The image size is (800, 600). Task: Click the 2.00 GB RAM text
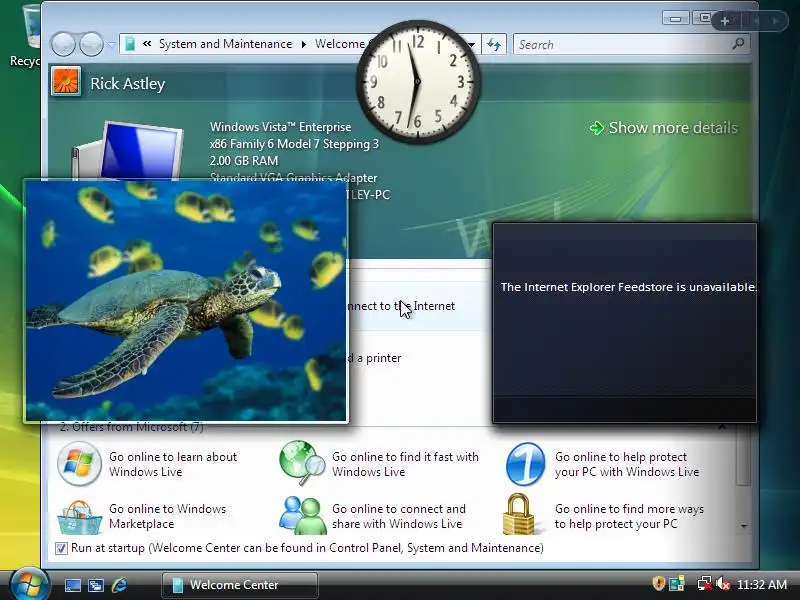(244, 161)
